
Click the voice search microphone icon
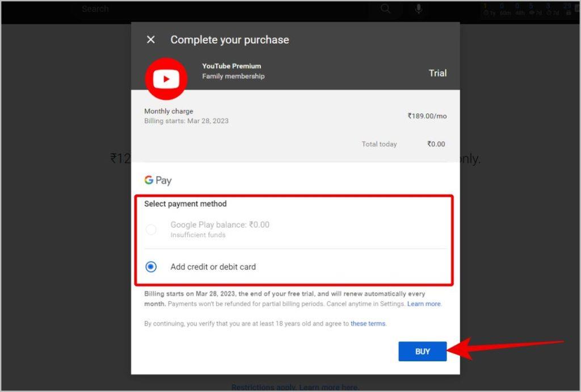point(419,9)
